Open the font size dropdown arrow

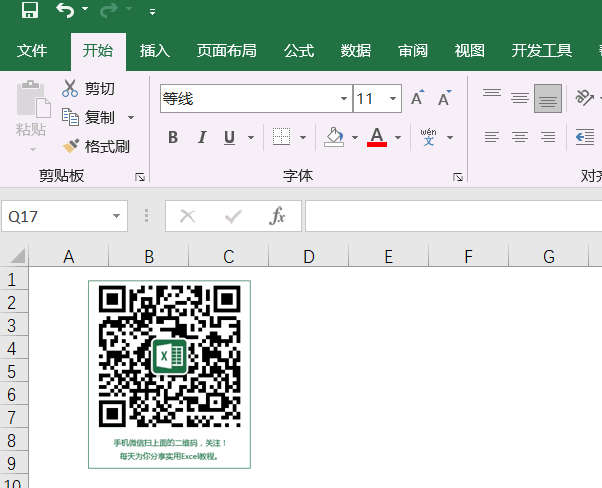pyautogui.click(x=393, y=99)
